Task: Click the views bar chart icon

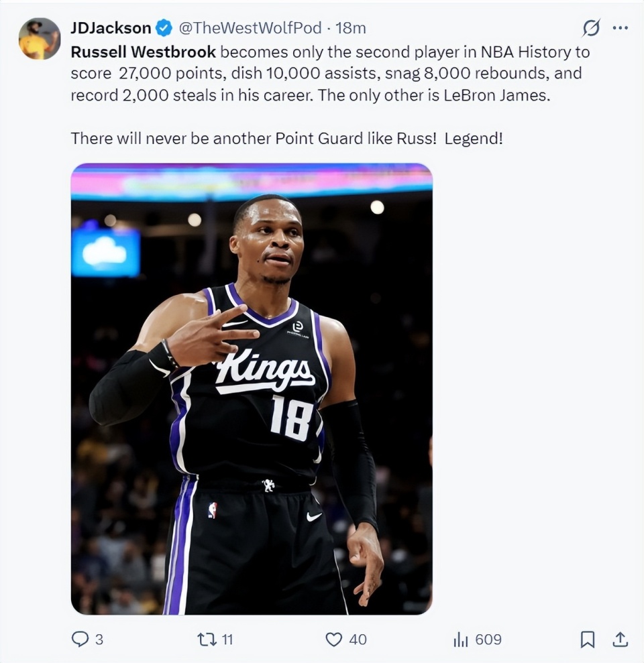Action: [x=460, y=640]
